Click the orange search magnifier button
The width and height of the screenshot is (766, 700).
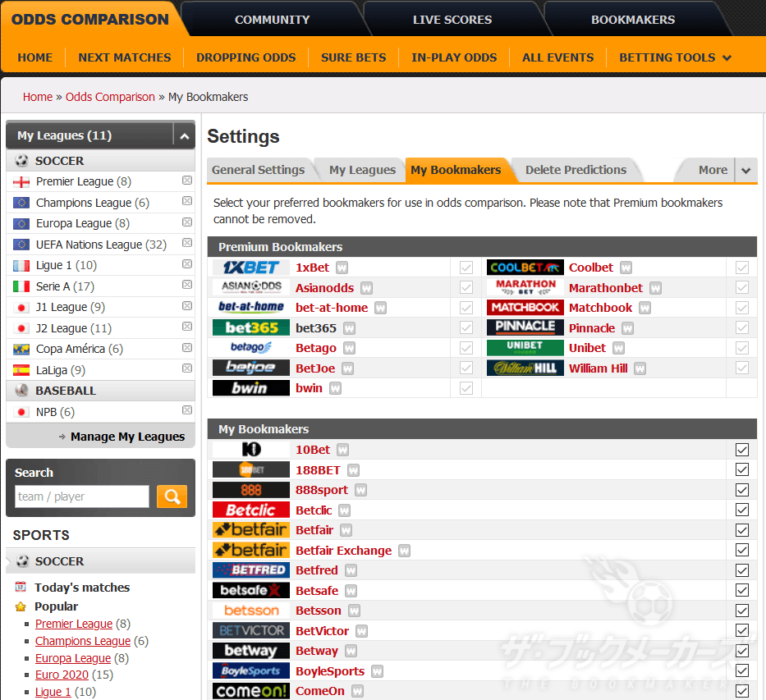(172, 496)
